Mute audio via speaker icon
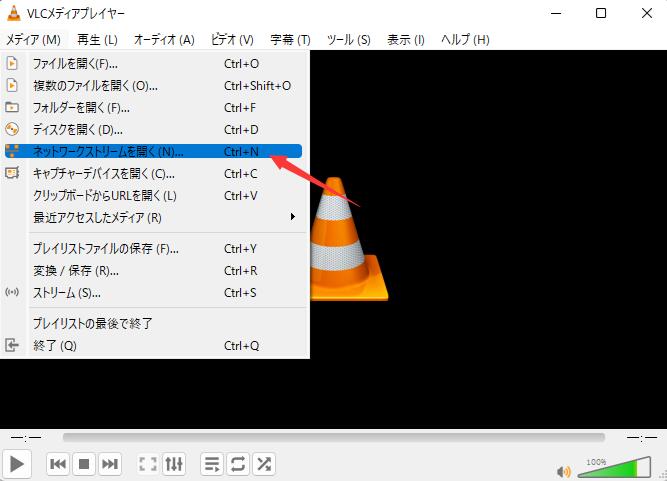This screenshot has width=667, height=481. click(x=564, y=471)
